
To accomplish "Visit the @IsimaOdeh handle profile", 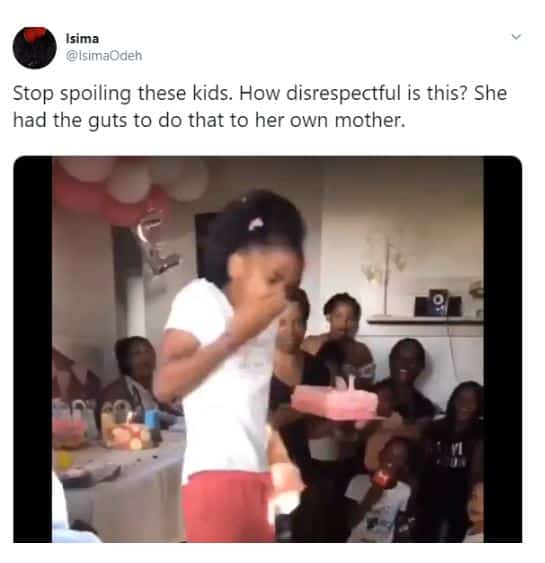I will tap(104, 56).
